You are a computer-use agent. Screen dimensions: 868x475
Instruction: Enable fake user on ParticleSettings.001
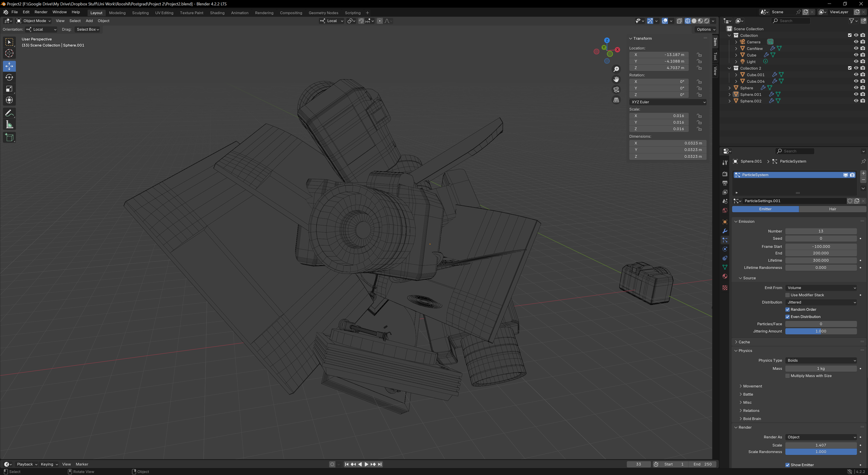850,201
